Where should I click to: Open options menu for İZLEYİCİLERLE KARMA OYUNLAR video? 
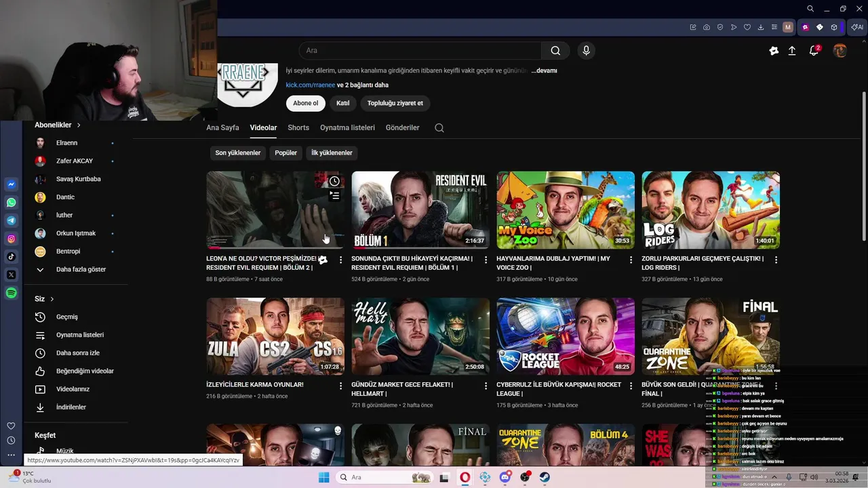(x=340, y=386)
